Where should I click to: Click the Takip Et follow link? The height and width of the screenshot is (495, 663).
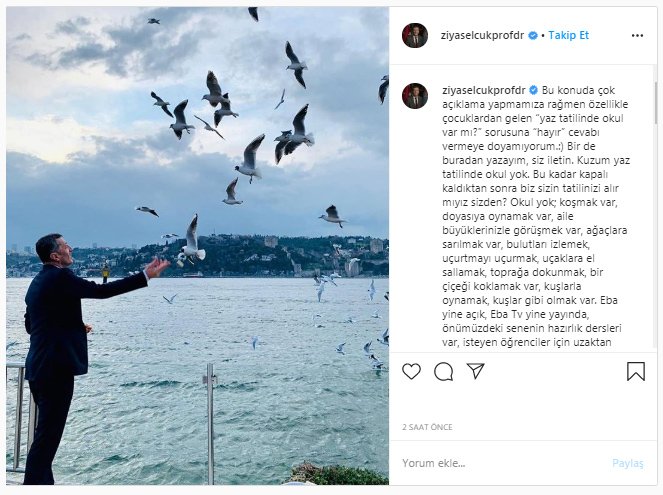pyautogui.click(x=568, y=35)
